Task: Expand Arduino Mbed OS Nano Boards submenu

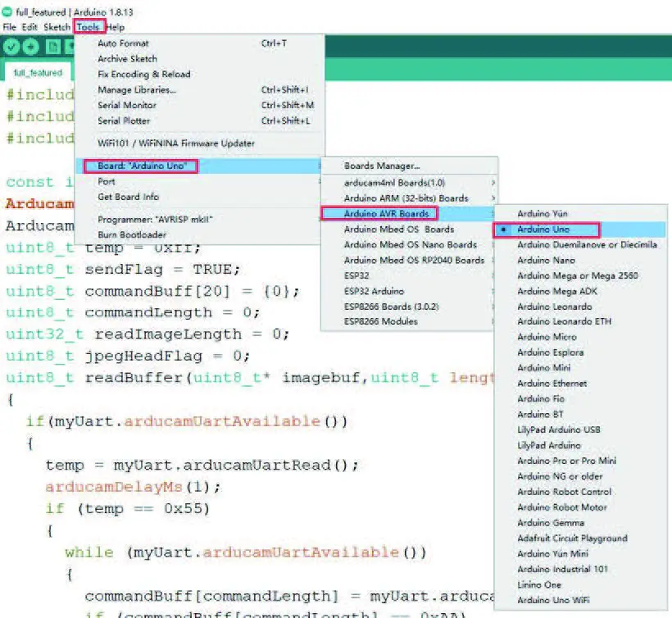Action: pos(409,244)
